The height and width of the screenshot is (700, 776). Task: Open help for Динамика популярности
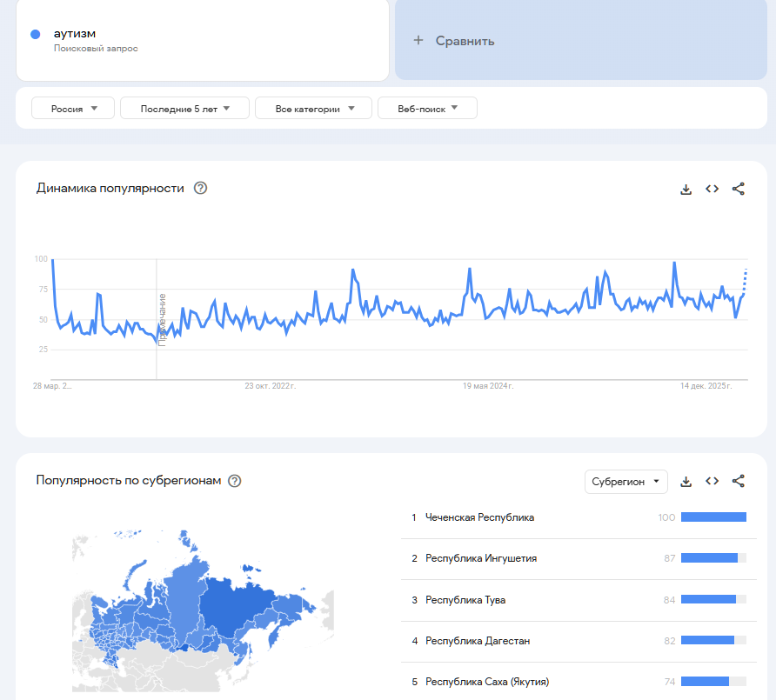[x=200, y=189]
